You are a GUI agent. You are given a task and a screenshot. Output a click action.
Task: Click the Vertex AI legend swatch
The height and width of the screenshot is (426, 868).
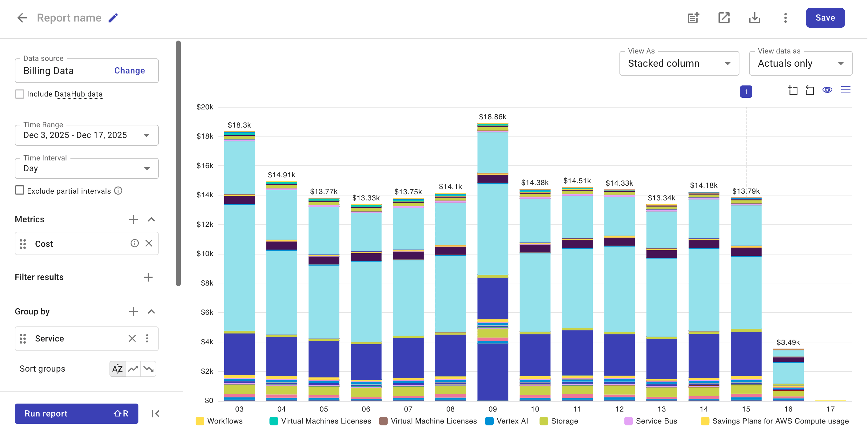[489, 421]
